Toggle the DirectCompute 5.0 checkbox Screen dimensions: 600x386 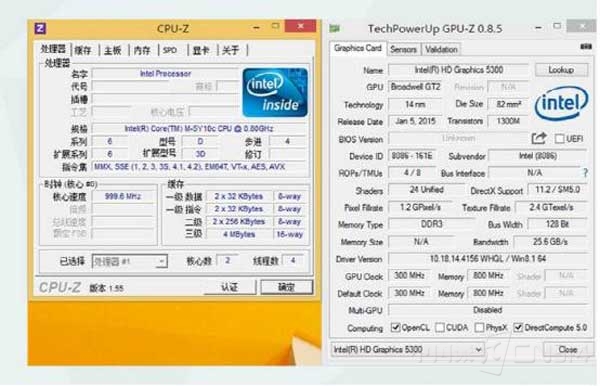point(518,327)
